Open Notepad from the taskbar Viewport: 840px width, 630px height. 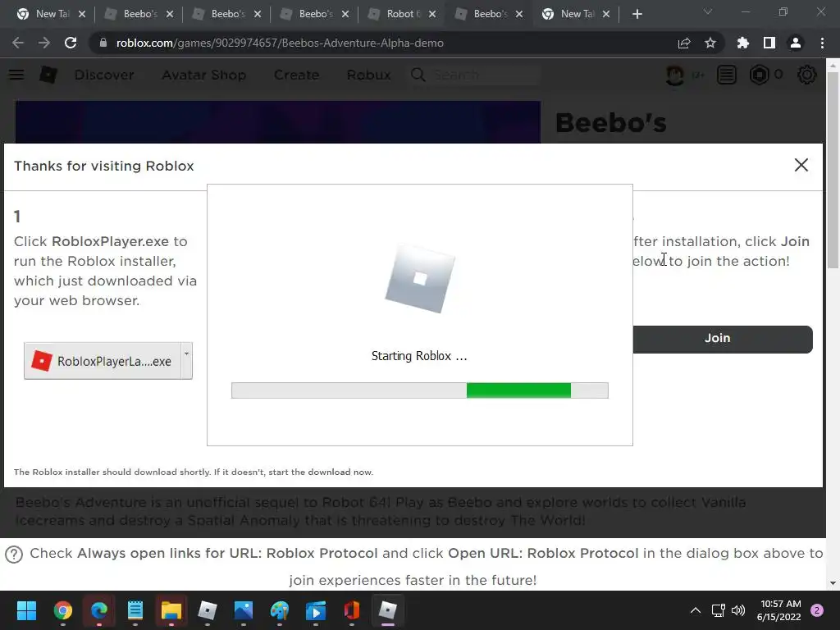[135, 610]
